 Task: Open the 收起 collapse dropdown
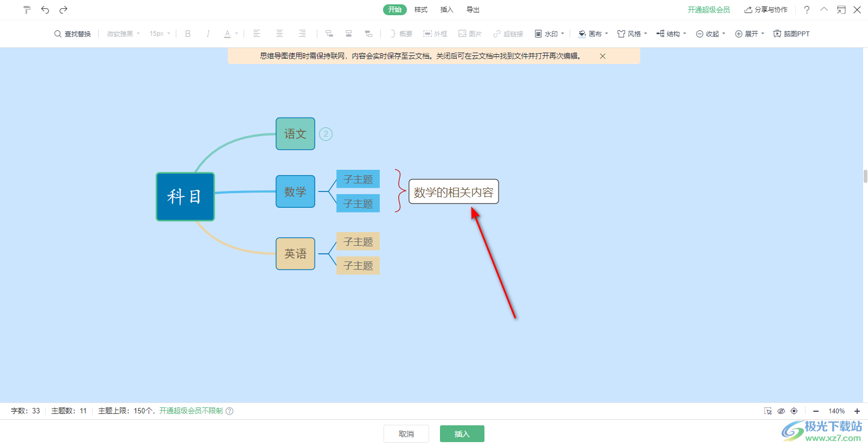[711, 34]
